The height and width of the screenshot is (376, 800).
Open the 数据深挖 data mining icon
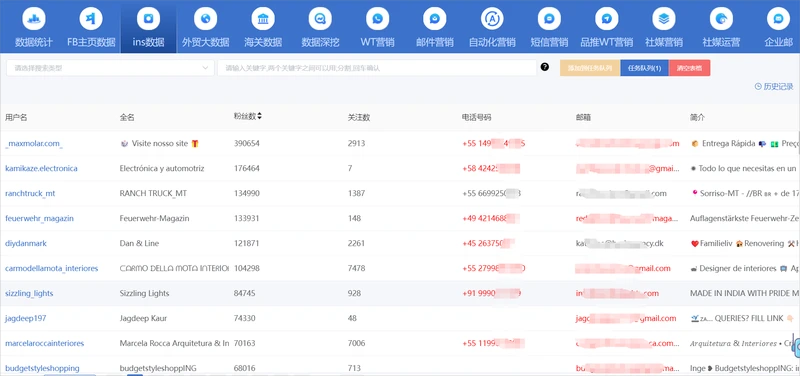[320, 19]
